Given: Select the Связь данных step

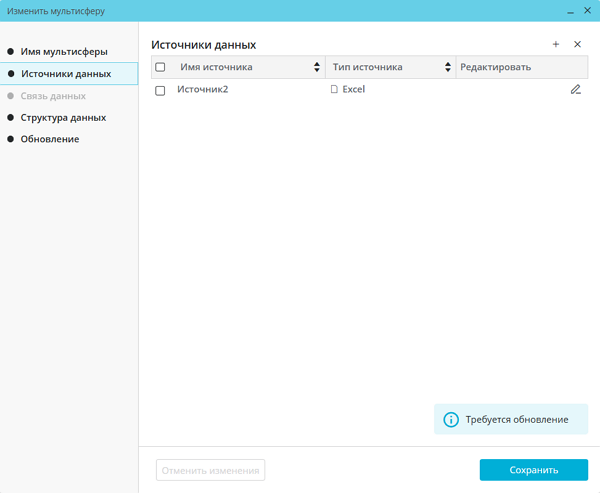Looking at the screenshot, I should [x=53, y=96].
